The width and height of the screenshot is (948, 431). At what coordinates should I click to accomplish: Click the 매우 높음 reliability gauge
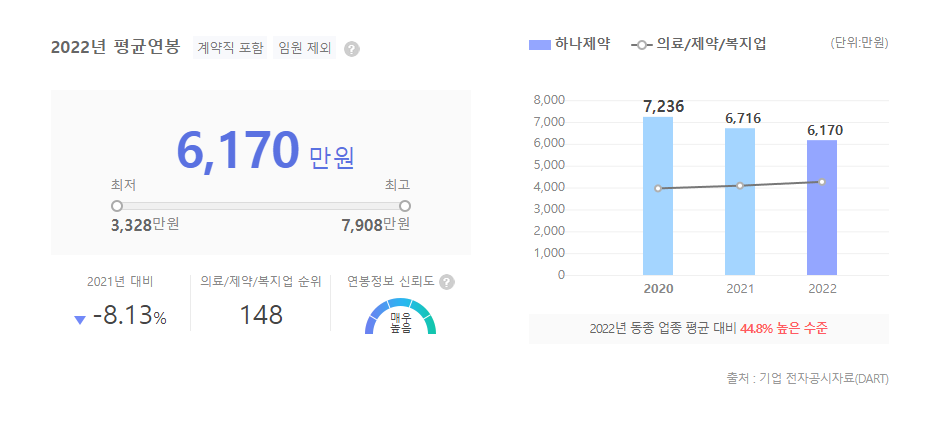pos(400,316)
